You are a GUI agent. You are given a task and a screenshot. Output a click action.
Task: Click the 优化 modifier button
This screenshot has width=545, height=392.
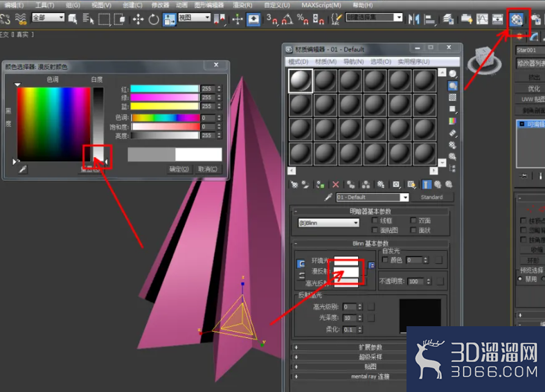534,88
